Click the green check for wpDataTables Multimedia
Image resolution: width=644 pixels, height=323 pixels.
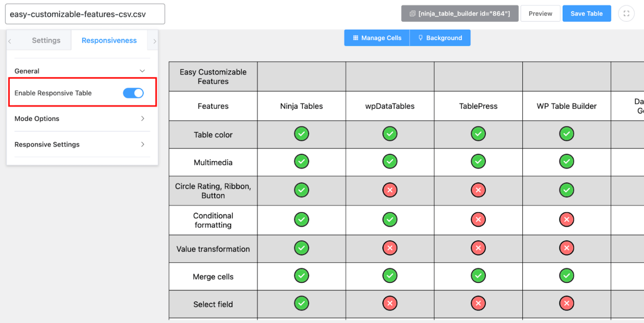tap(390, 161)
